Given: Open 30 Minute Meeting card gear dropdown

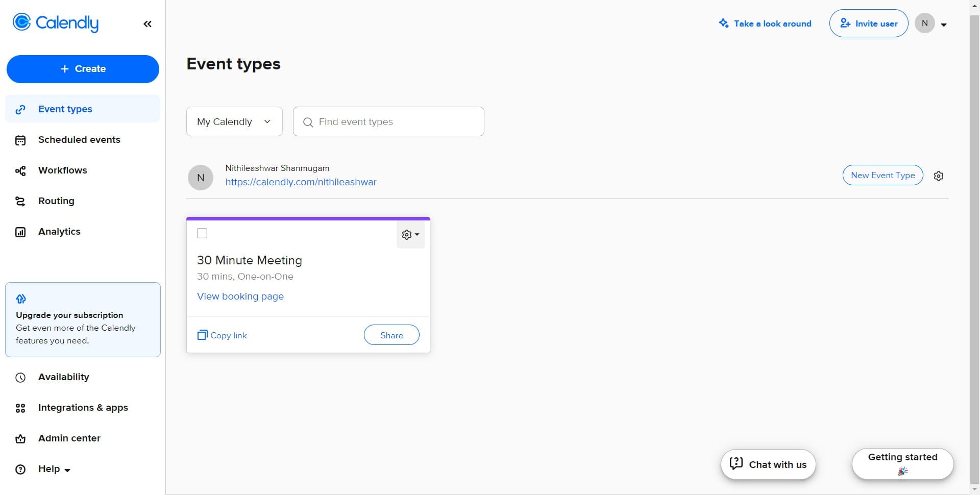Looking at the screenshot, I should click(x=410, y=235).
